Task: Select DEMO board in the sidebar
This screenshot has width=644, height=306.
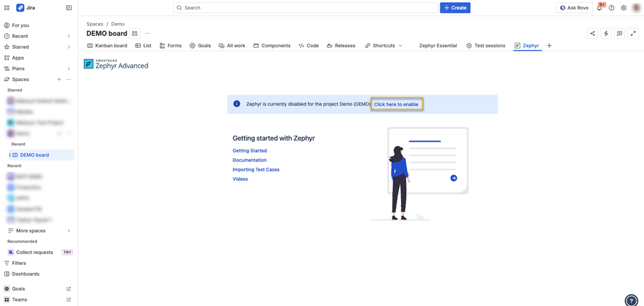Action: click(x=41, y=155)
